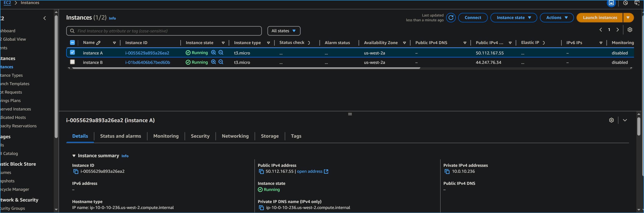Open the Storage tab
Viewport: 644px width, 213px height.
(270, 136)
